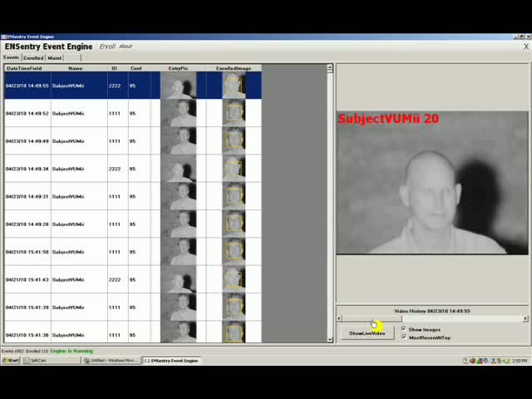Click the events list vertical scrollbar track
532x399 pixels.
pos(330,204)
